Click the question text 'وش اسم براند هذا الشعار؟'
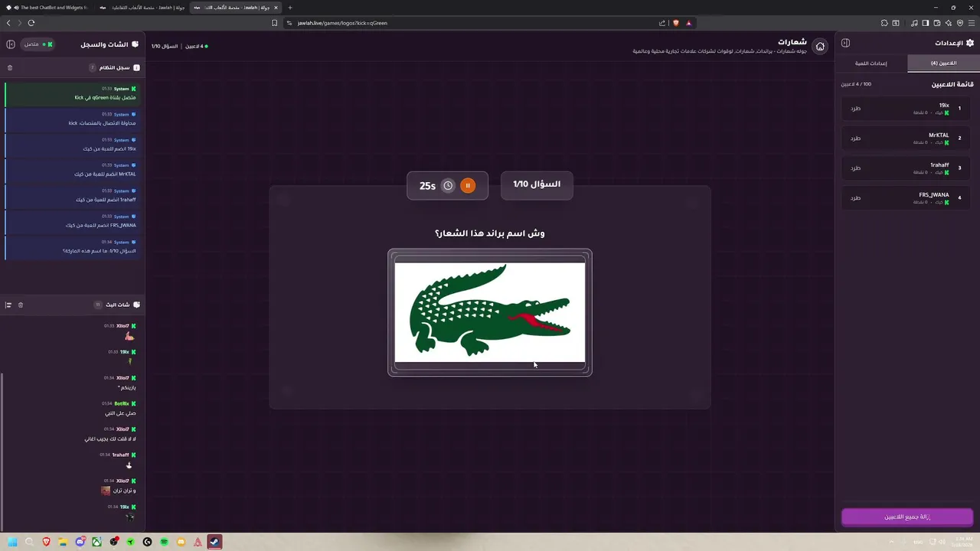The height and width of the screenshot is (551, 980). 490,233
